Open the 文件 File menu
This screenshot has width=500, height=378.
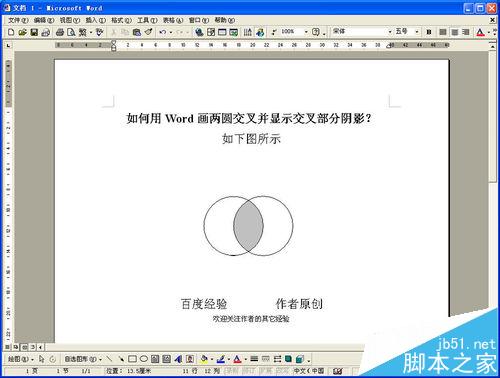click(x=18, y=20)
